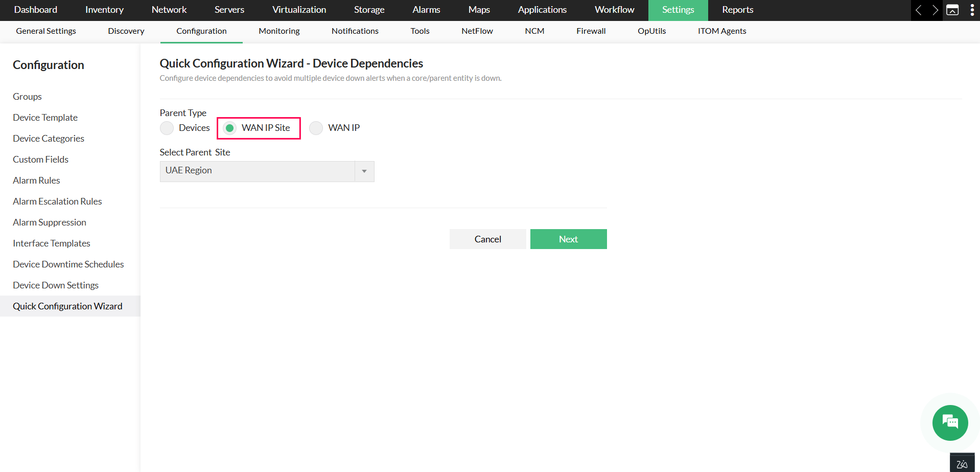Select the Devices parent type
This screenshot has width=980, height=472.
tap(167, 128)
